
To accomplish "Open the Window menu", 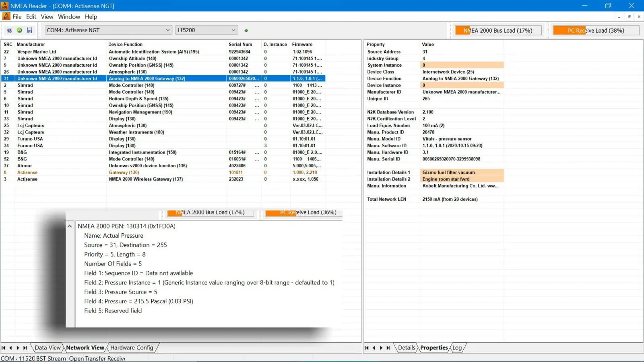I will coord(69,17).
